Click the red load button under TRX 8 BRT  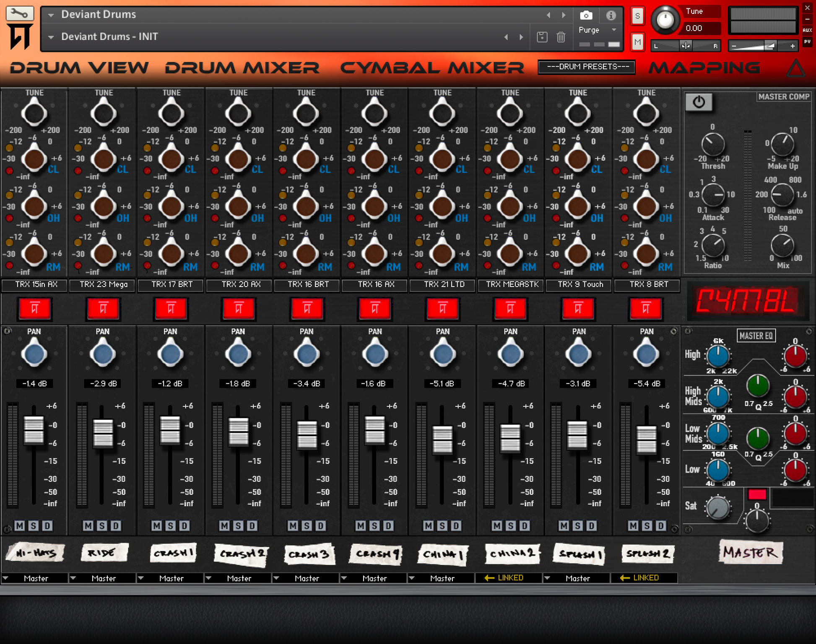[646, 309]
